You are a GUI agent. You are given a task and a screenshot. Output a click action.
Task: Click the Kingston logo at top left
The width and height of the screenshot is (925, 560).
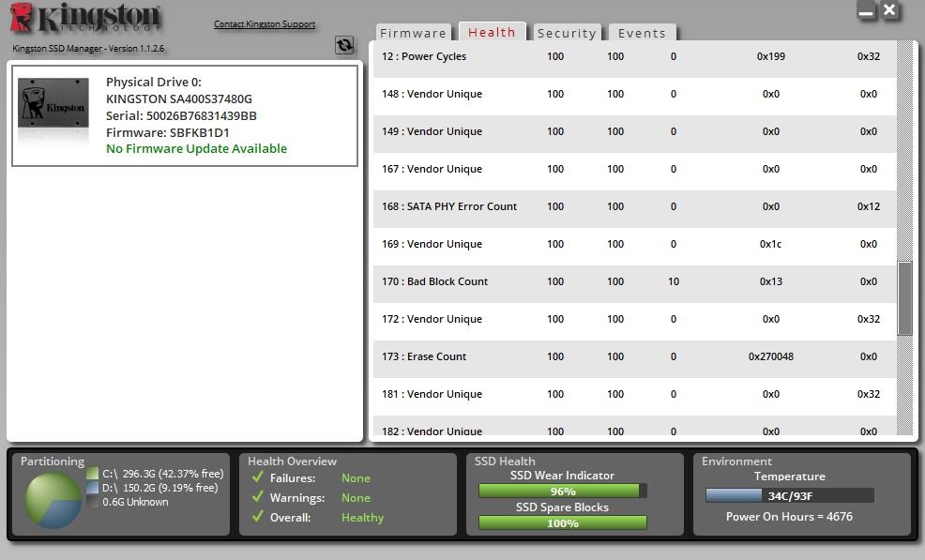pos(86,18)
